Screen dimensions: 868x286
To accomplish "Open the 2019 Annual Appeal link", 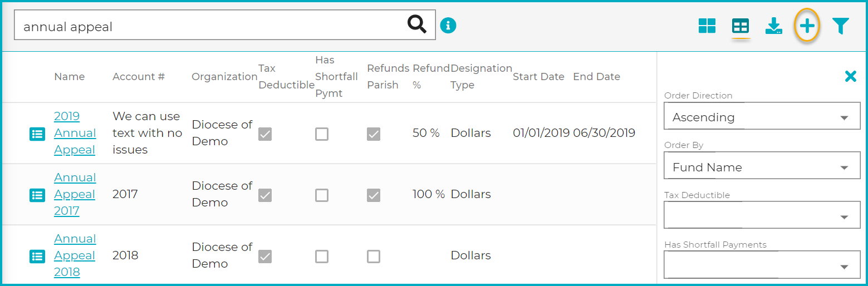I will click(x=75, y=133).
